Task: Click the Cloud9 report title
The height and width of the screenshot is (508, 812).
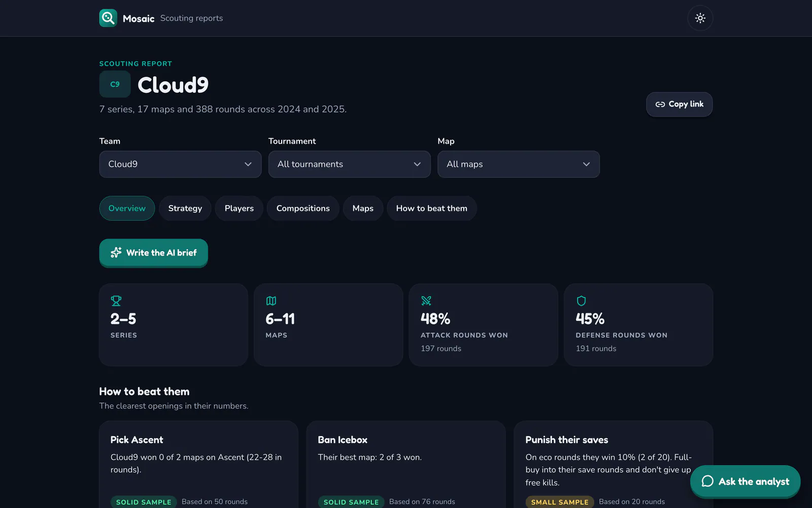Action: 173,85
